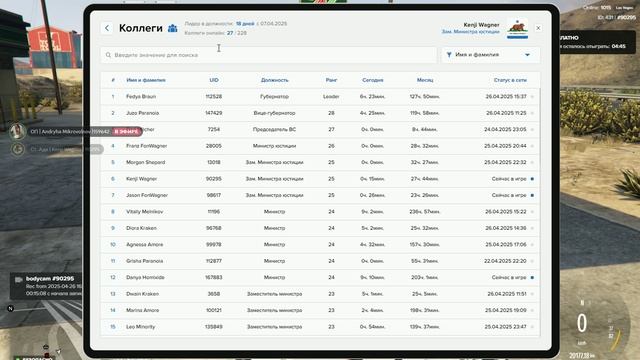Viewport: 640px width, 360px height.
Task: Click Danya Homicide's online status dot
Action: click(532, 278)
